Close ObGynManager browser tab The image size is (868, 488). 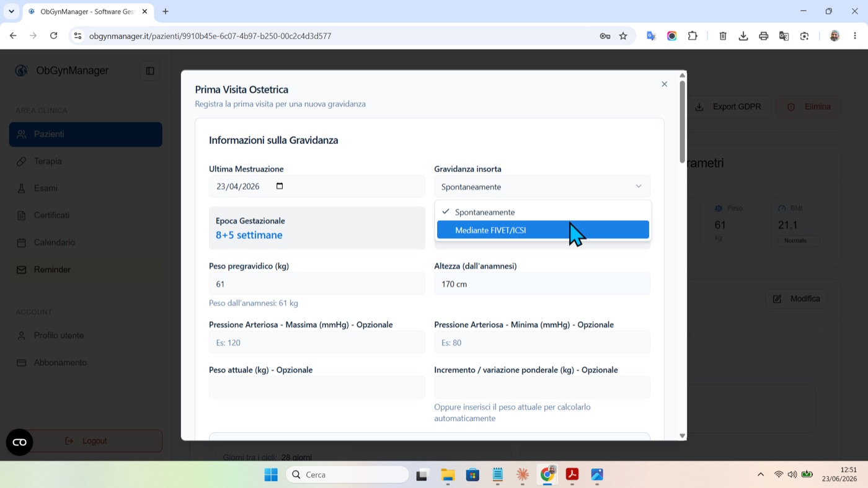tap(144, 11)
